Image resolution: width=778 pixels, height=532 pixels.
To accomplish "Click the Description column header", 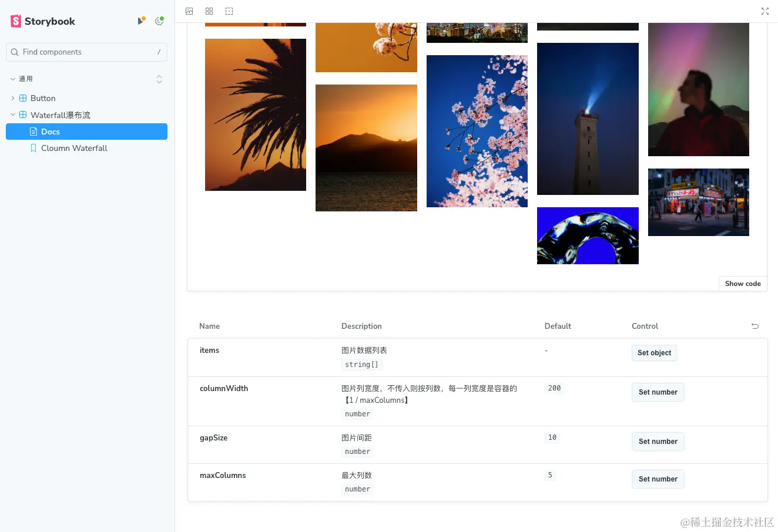I will 361,326.
